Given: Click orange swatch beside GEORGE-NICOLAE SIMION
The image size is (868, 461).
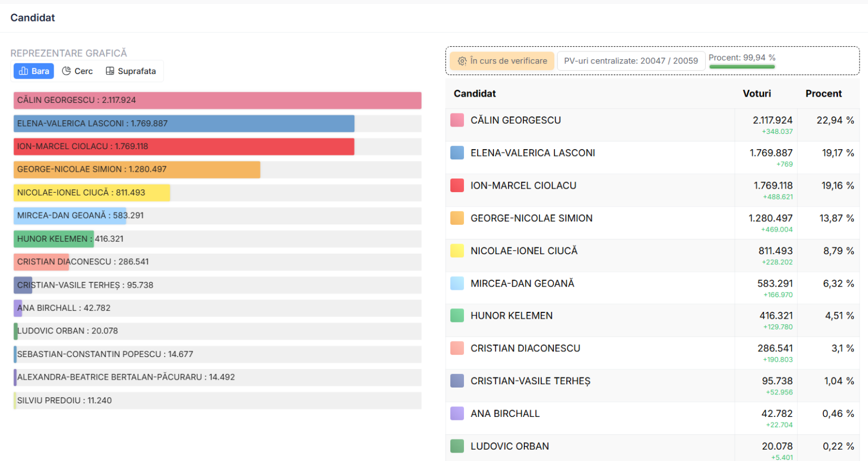Looking at the screenshot, I should (x=457, y=218).
